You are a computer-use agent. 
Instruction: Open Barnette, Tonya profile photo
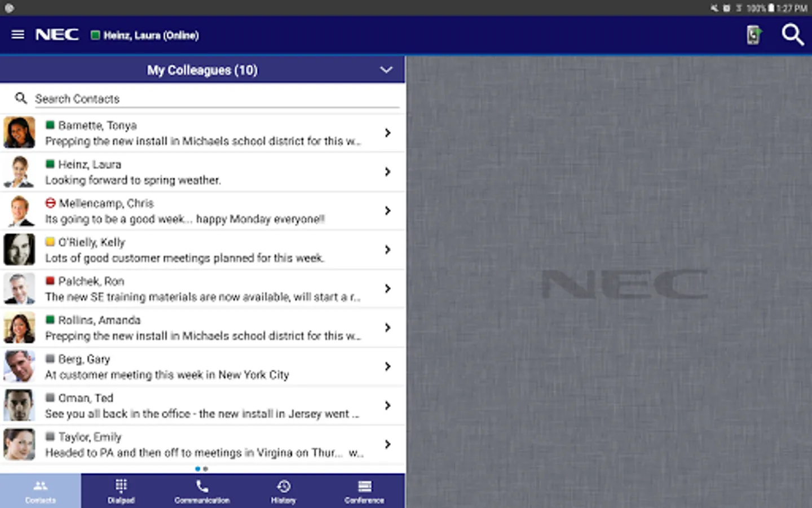(19, 133)
